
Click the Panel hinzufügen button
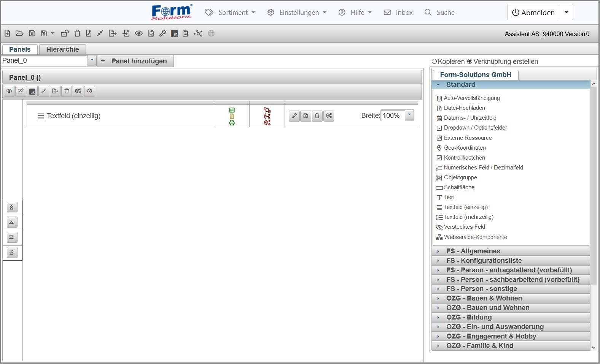[135, 61]
